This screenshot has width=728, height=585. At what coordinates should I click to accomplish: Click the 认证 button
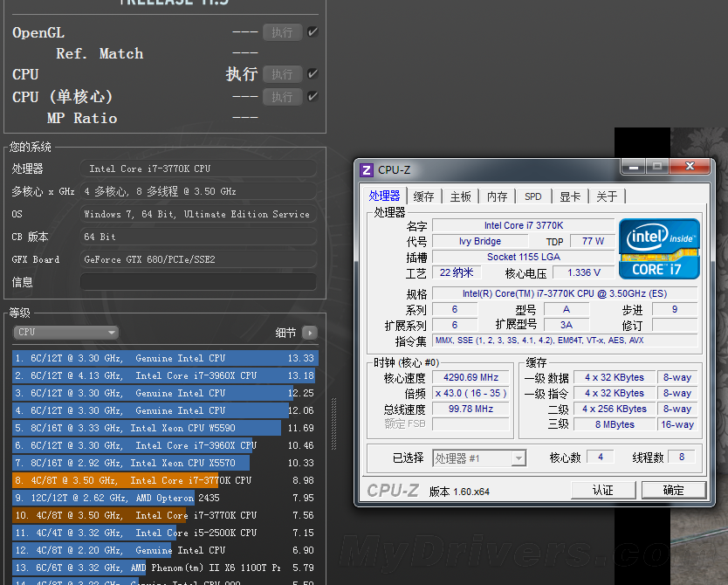(602, 490)
